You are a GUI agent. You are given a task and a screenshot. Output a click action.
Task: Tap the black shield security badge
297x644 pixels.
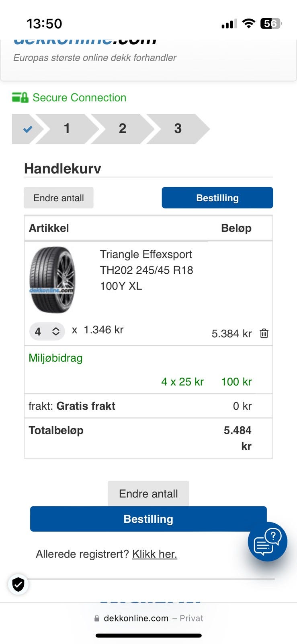click(x=18, y=584)
